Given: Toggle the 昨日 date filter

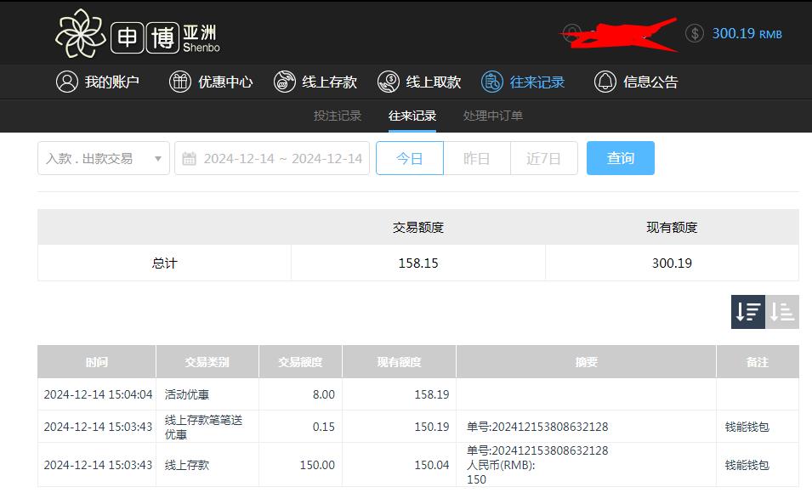Looking at the screenshot, I should click(x=477, y=157).
